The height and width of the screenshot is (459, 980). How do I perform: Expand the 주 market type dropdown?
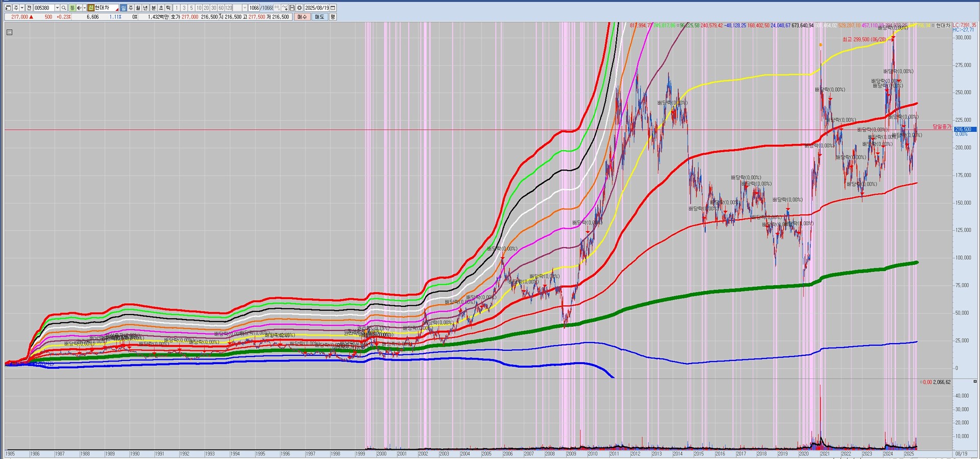click(22, 8)
